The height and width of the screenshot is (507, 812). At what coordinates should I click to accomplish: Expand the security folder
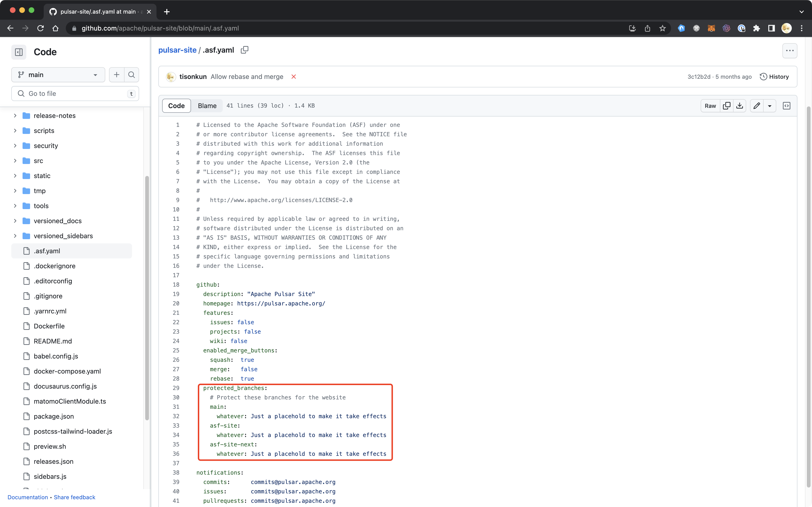[15, 145]
